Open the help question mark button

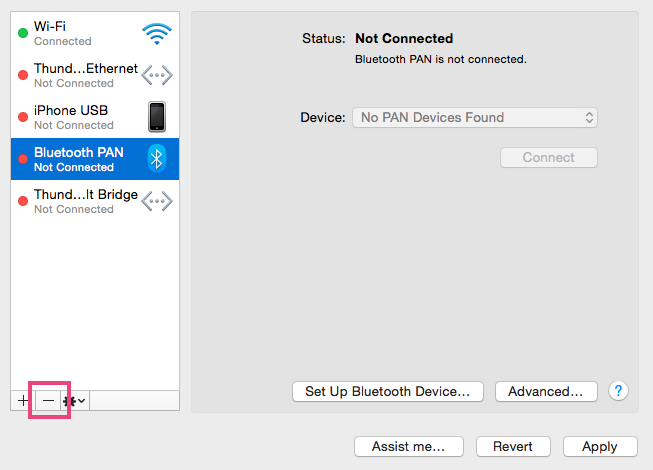coord(619,391)
